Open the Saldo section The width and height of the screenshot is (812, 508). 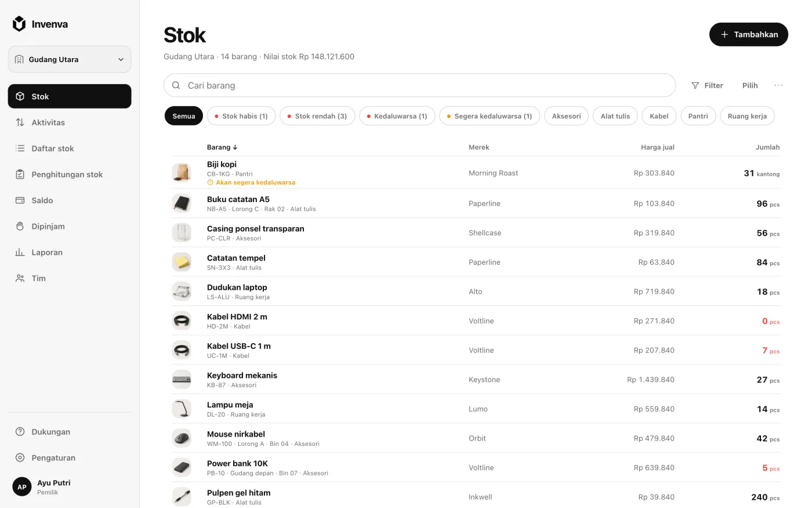(70, 200)
